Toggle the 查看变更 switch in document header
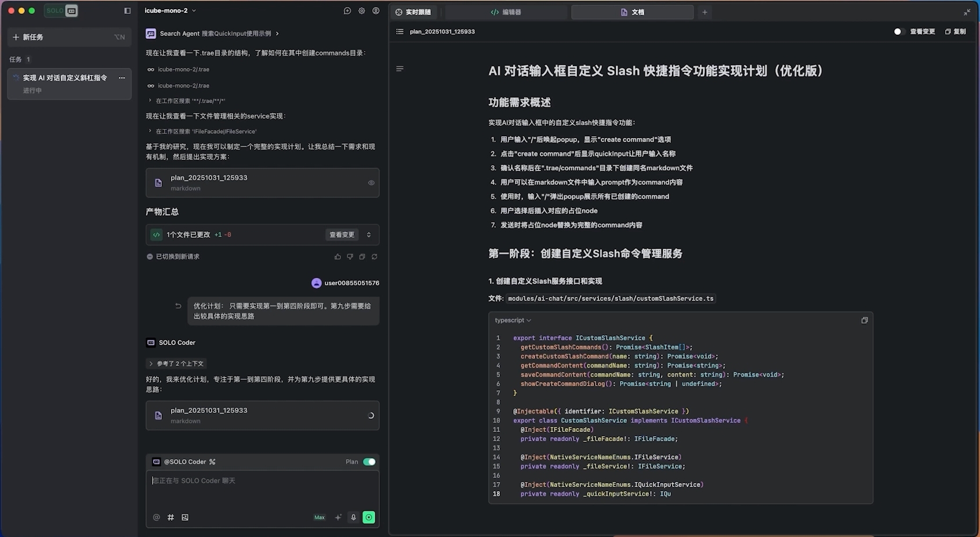 (899, 31)
